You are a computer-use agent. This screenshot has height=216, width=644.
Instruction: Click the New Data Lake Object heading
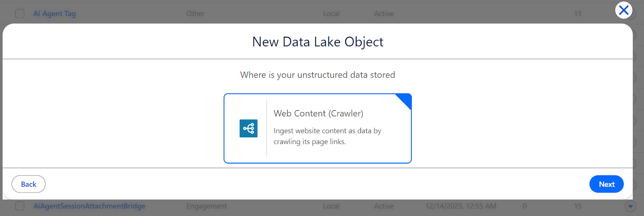coord(318,42)
